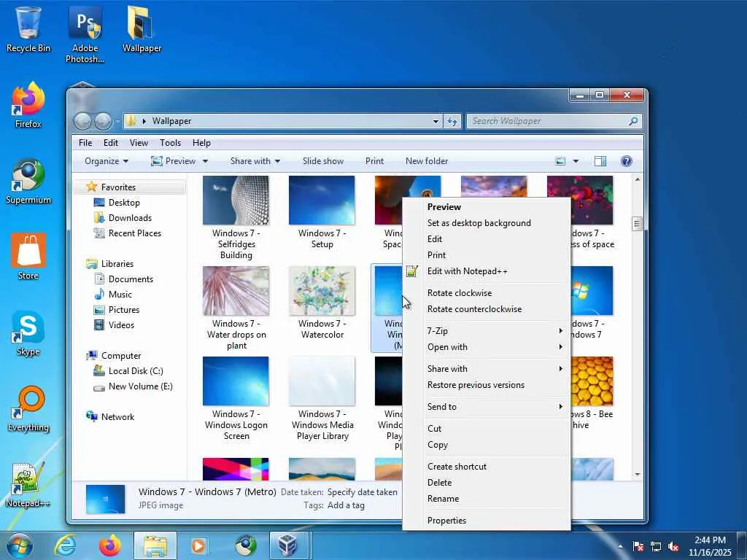Click the change view icon button

(560, 161)
